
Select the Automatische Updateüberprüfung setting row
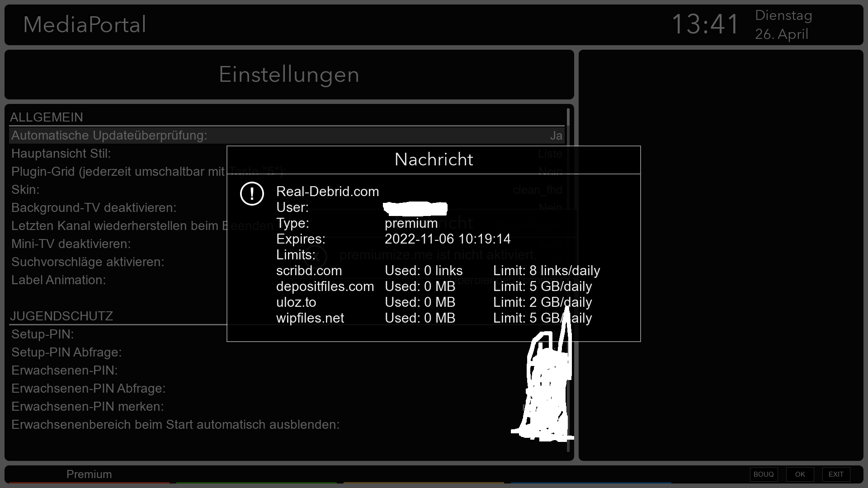(287, 136)
